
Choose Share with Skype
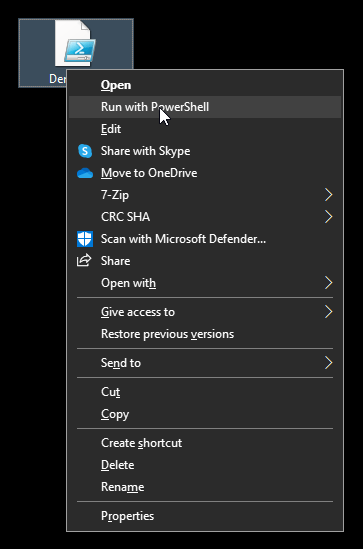coord(205,151)
